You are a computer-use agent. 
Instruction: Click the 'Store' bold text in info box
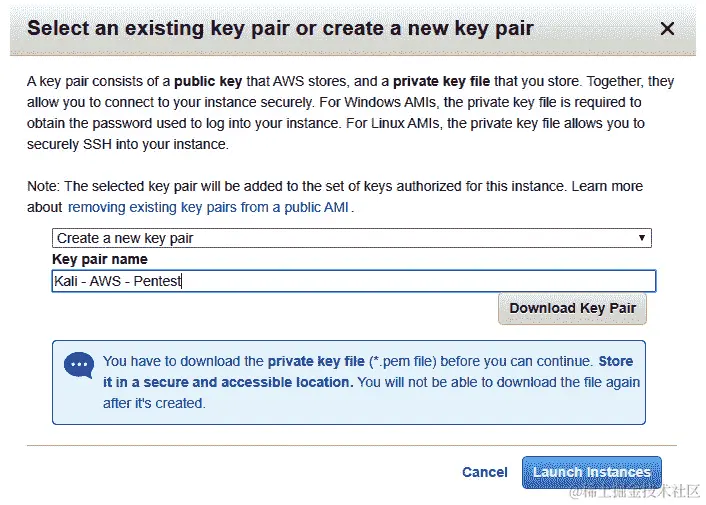(x=615, y=361)
